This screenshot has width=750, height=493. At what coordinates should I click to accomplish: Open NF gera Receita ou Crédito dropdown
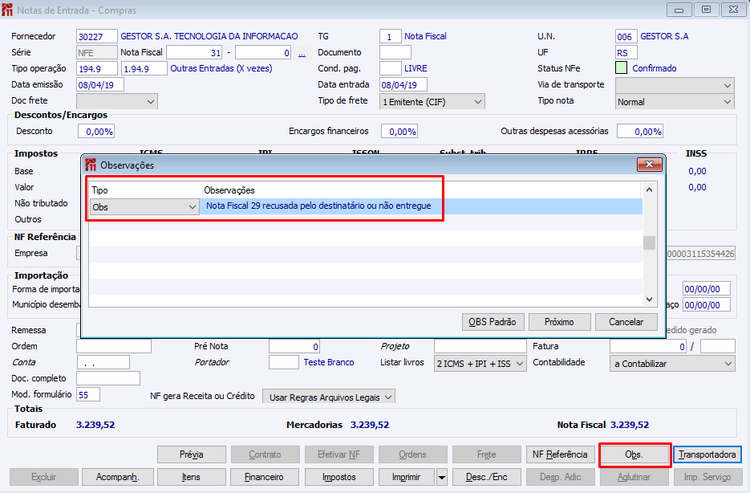pyautogui.click(x=329, y=397)
